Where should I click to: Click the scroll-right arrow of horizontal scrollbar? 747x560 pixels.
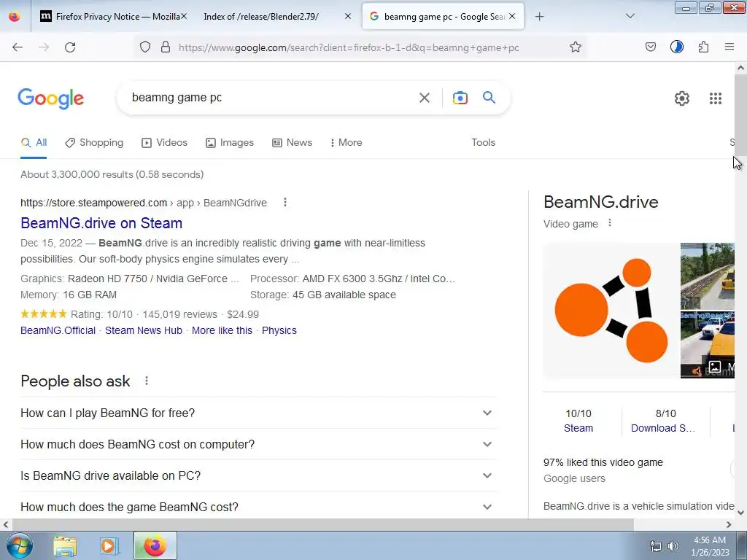tap(729, 525)
